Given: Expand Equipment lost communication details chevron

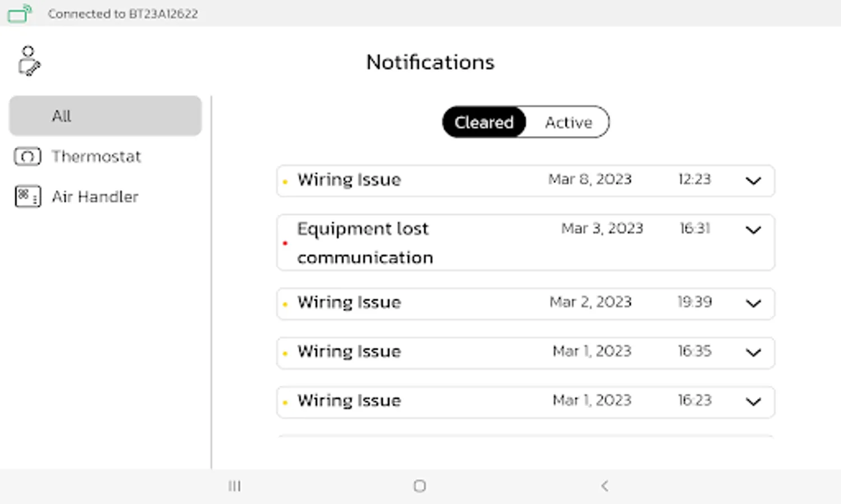Looking at the screenshot, I should 753,230.
